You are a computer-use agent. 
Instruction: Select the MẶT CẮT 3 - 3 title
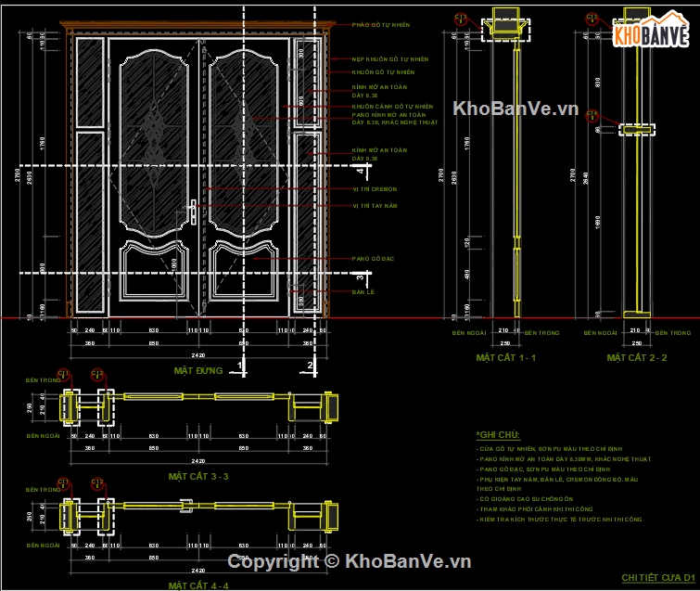point(198,475)
